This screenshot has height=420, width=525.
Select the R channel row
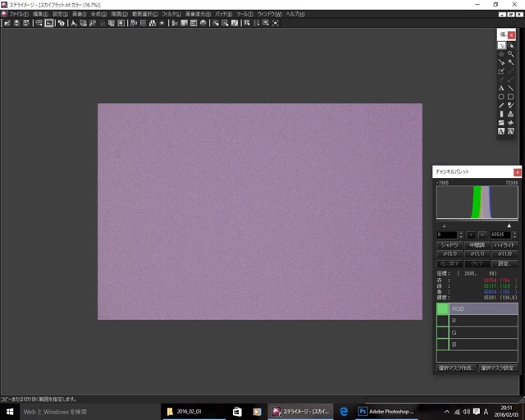tap(477, 321)
